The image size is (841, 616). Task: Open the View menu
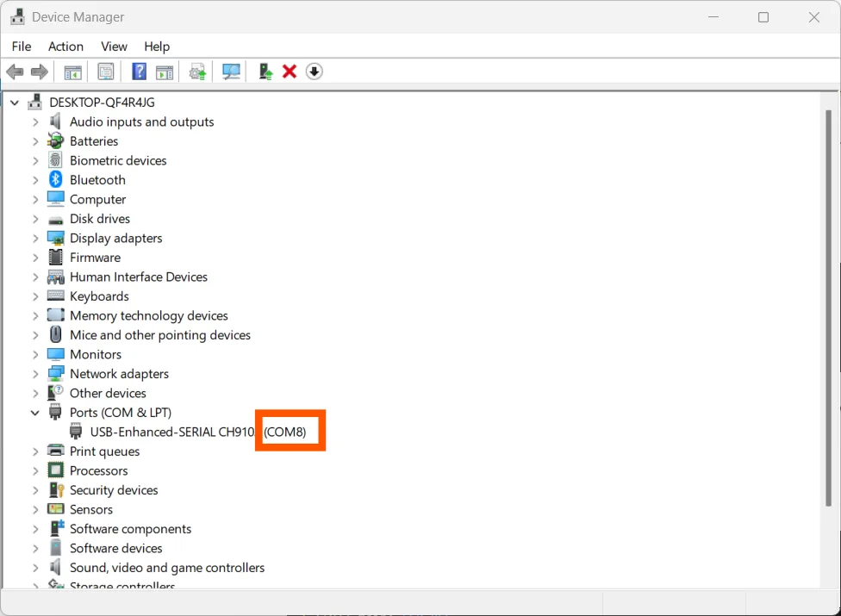(x=114, y=47)
